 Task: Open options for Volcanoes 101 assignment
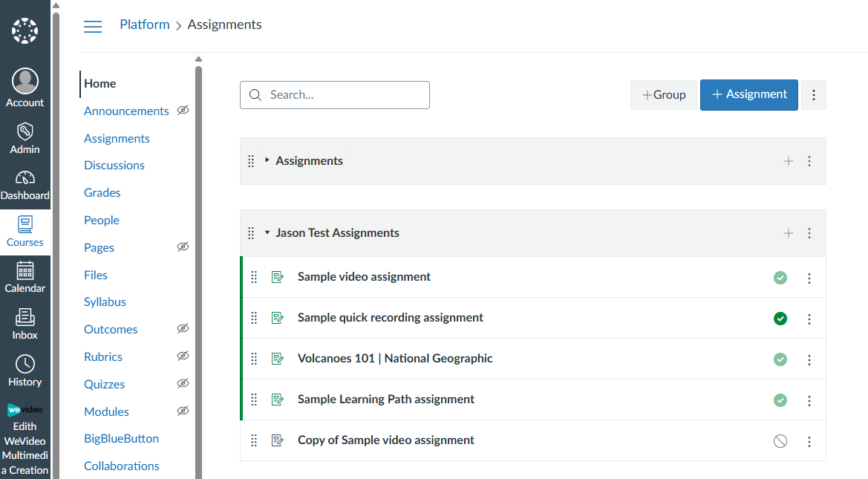coord(809,360)
